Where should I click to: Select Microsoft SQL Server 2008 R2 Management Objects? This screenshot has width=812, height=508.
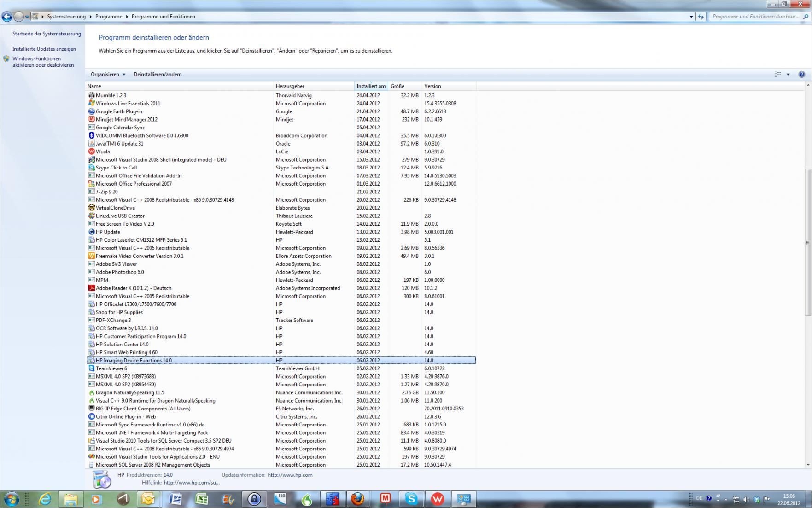[281, 465]
